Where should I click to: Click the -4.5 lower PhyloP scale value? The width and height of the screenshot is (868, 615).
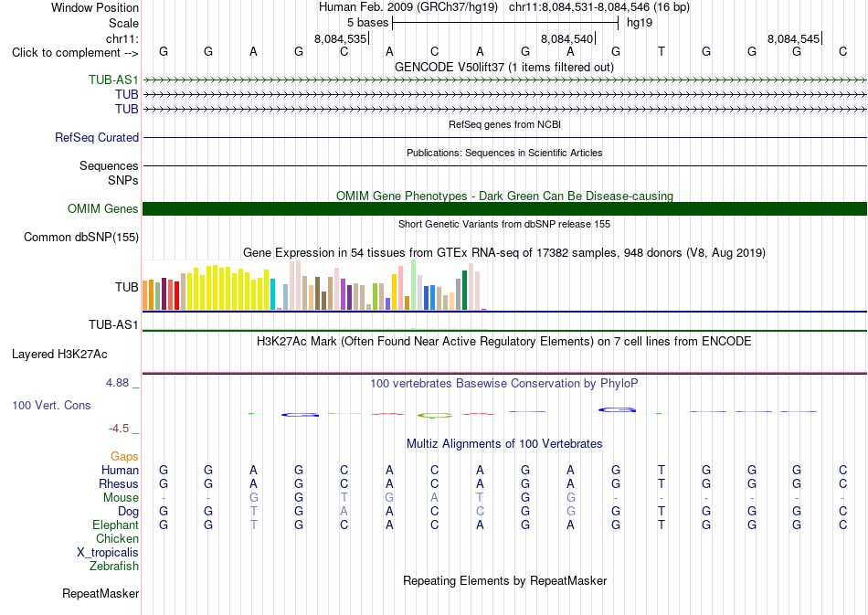coord(119,429)
